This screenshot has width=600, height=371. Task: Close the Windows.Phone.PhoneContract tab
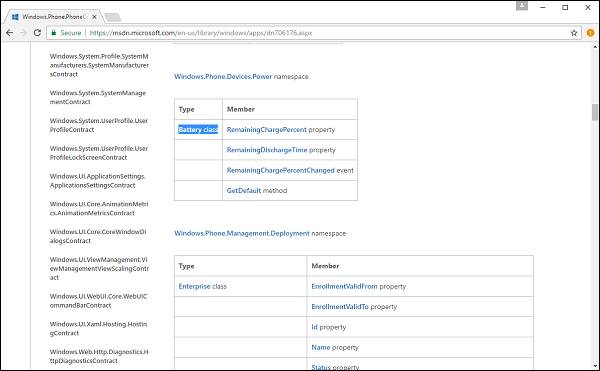coord(95,17)
